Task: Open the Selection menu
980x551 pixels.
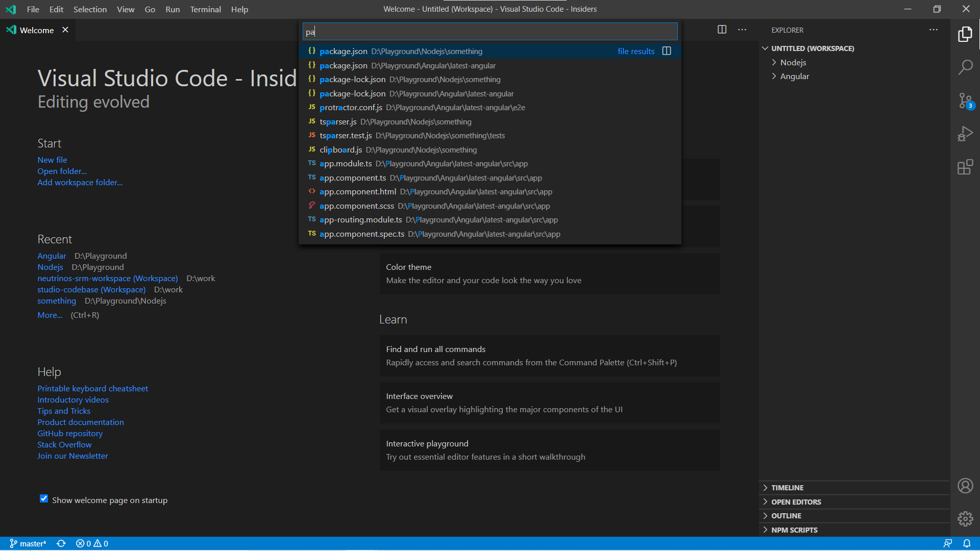Action: (90, 9)
